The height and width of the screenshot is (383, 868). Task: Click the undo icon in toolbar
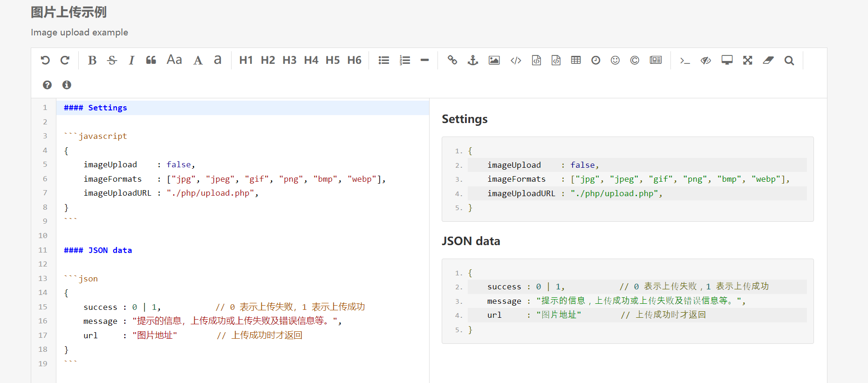pos(45,60)
